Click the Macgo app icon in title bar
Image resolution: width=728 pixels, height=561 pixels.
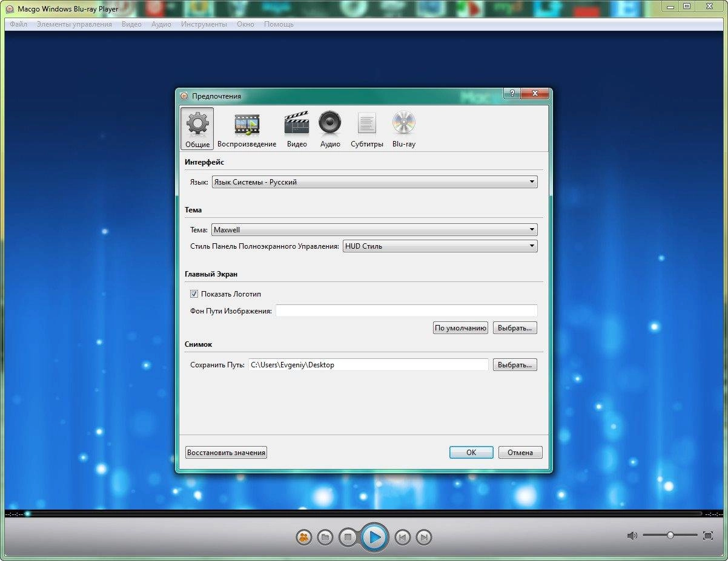point(10,9)
